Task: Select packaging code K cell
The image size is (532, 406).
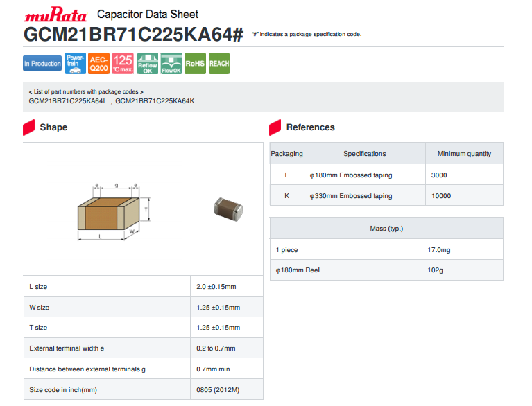Action: pos(286,196)
